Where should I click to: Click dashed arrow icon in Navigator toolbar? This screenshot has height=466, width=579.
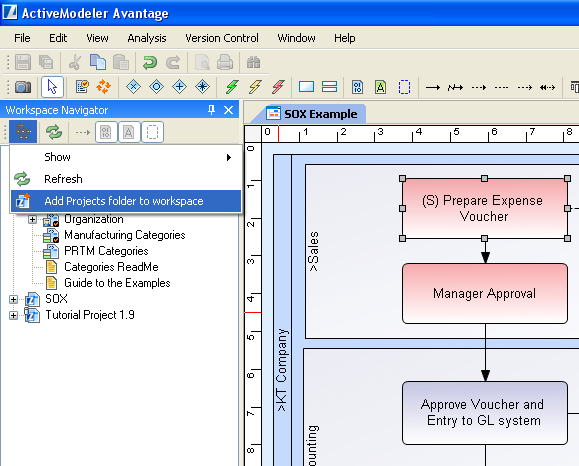point(83,132)
